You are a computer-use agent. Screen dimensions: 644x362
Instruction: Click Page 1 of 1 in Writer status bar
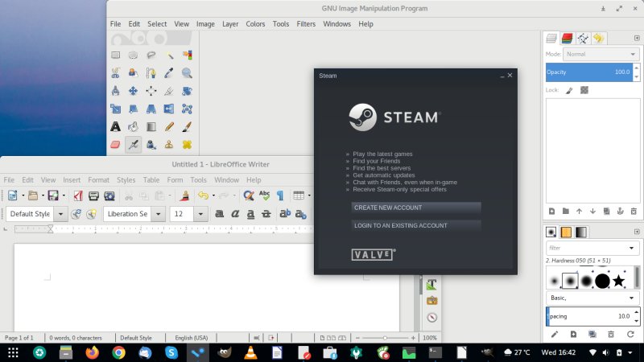click(19, 338)
